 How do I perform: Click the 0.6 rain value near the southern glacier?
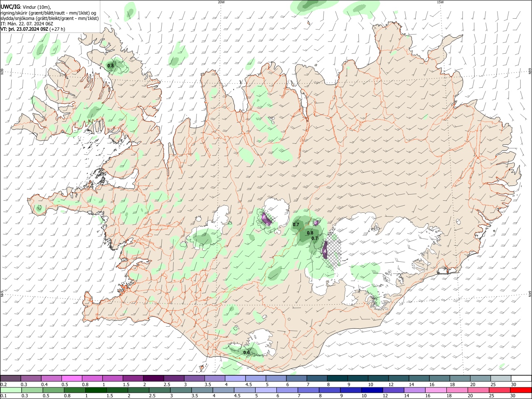point(246,353)
